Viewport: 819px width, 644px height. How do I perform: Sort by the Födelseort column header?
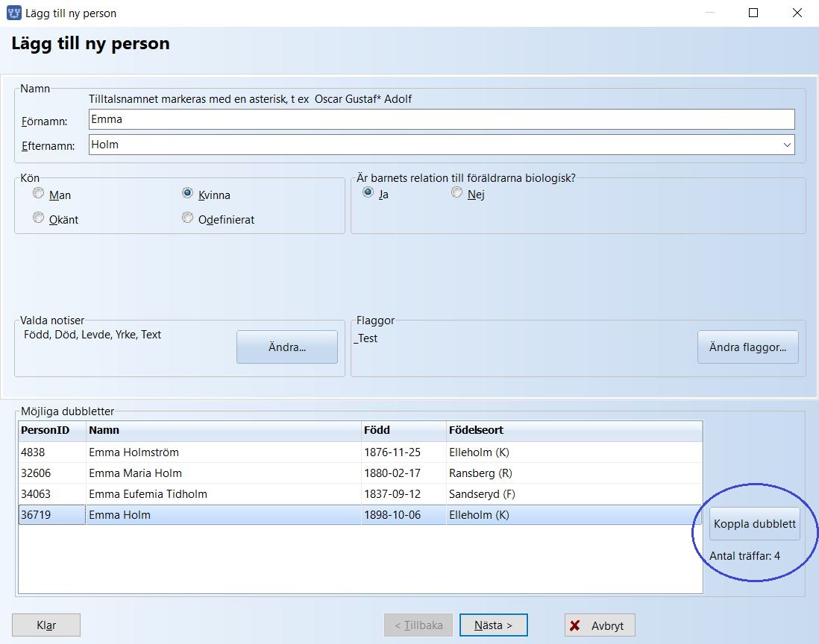coord(574,431)
